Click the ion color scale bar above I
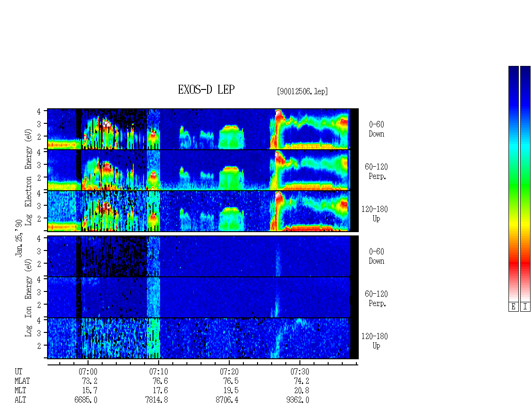The height and width of the screenshot is (412, 532). (525, 184)
